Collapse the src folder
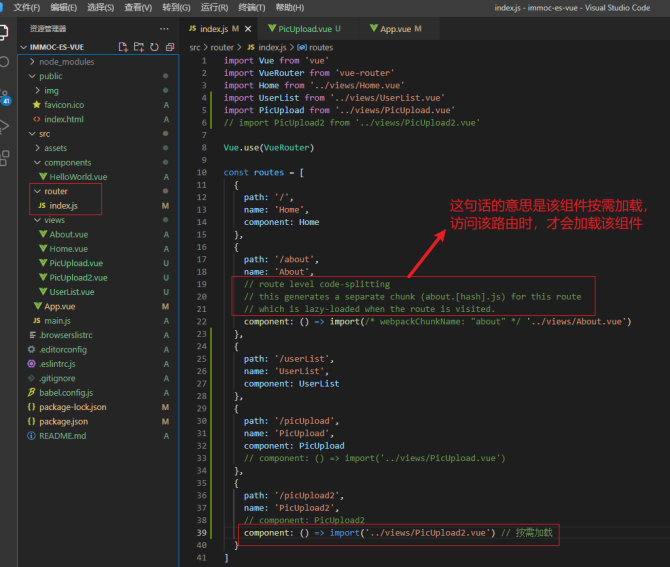Image resolution: width=670 pixels, height=567 pixels. click(x=32, y=134)
